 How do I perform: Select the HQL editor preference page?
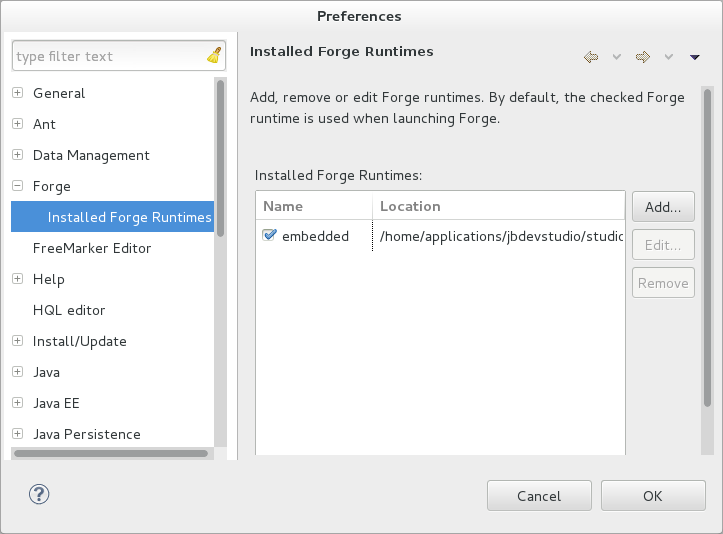(x=69, y=310)
